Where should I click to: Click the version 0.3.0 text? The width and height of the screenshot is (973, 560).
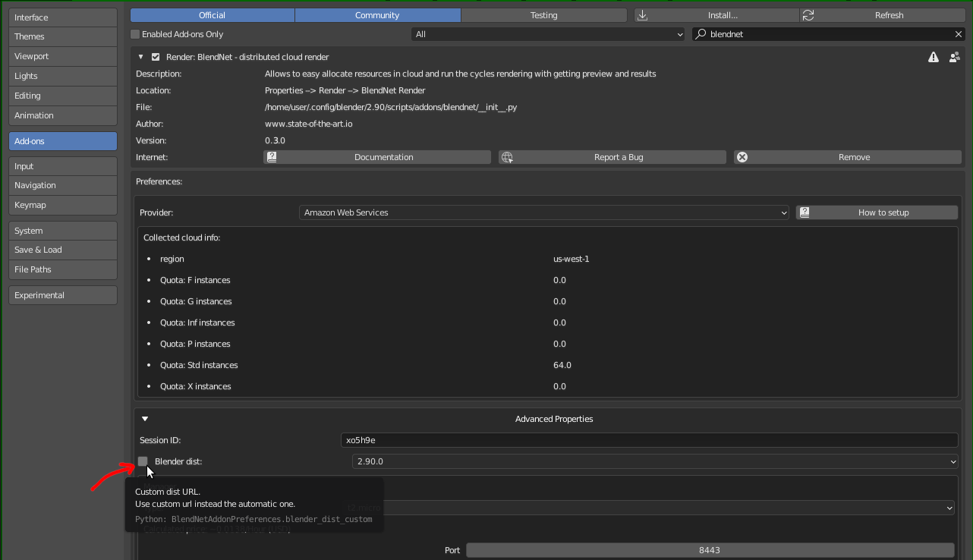275,140
